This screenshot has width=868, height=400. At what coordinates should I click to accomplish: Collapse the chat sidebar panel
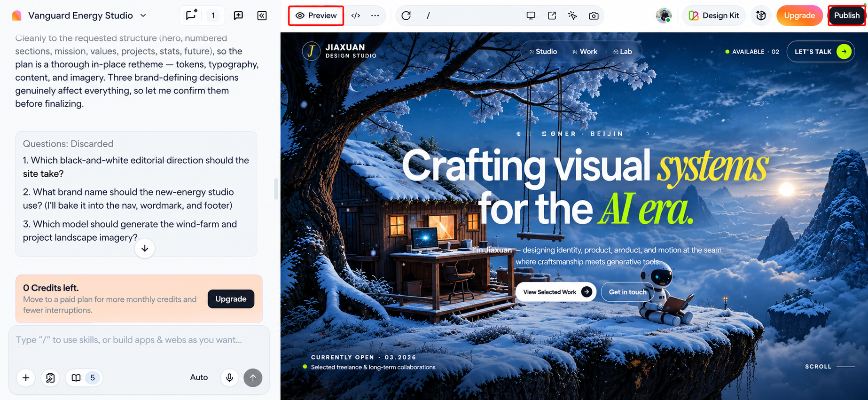[x=262, y=16]
